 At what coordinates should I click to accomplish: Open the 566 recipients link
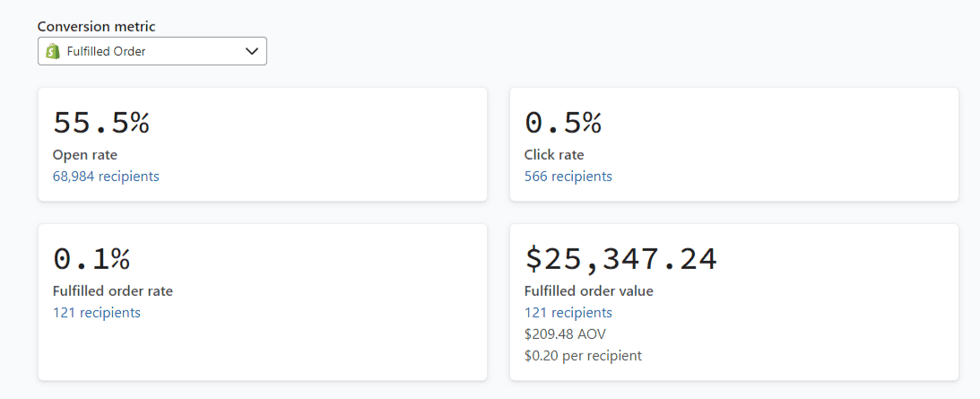pyautogui.click(x=568, y=177)
